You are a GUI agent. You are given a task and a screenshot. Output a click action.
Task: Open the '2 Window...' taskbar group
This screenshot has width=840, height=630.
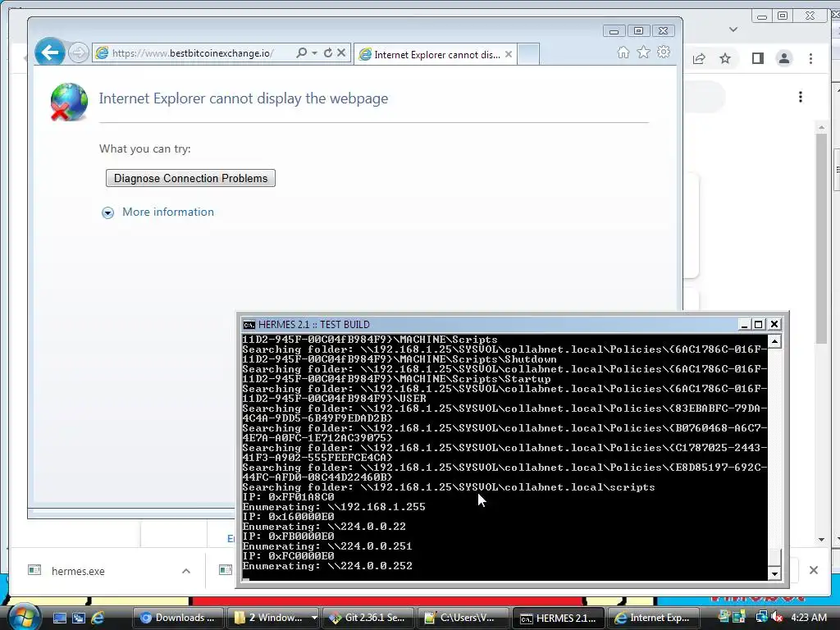click(274, 618)
